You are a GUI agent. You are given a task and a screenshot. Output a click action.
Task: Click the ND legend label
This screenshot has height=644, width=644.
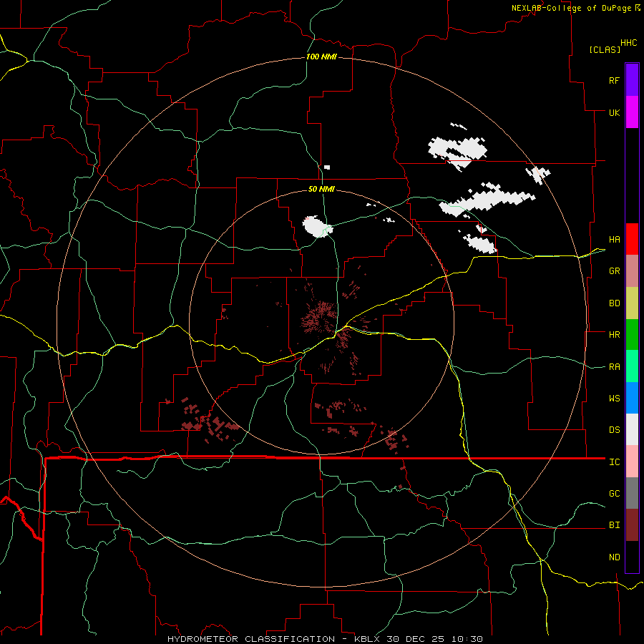click(614, 557)
